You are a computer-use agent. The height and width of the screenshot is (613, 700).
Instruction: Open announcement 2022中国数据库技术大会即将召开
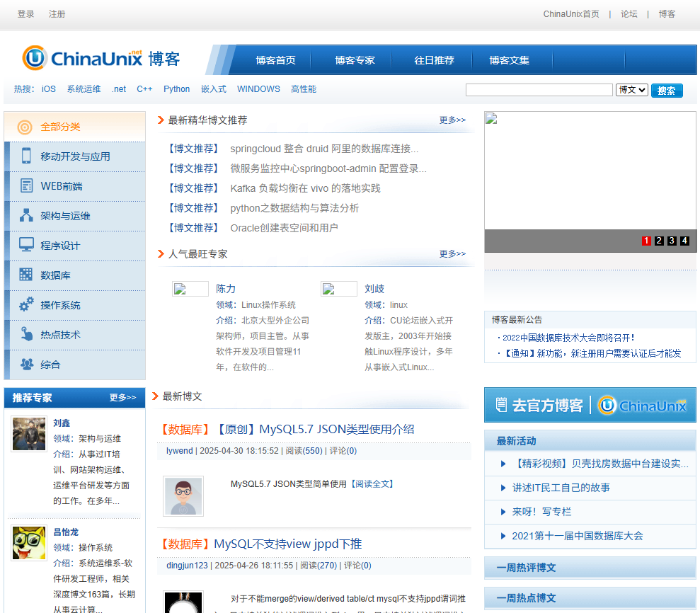tap(568, 338)
